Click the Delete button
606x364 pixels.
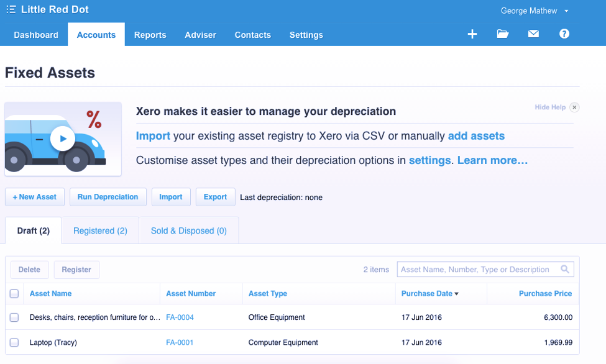pyautogui.click(x=29, y=270)
